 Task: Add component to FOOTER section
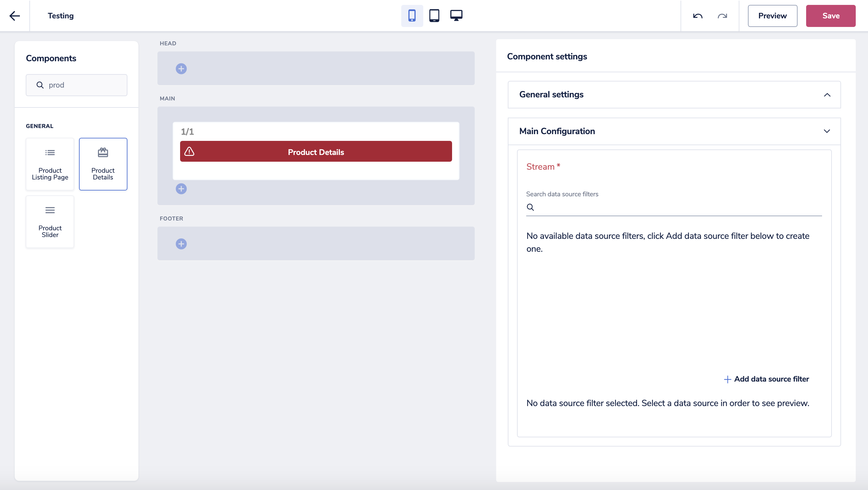181,244
